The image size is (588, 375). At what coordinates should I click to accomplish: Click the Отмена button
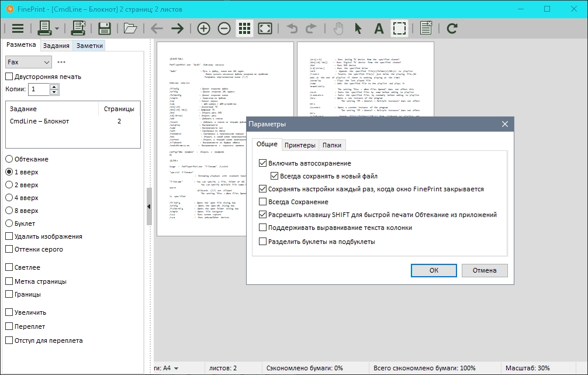tap(485, 270)
